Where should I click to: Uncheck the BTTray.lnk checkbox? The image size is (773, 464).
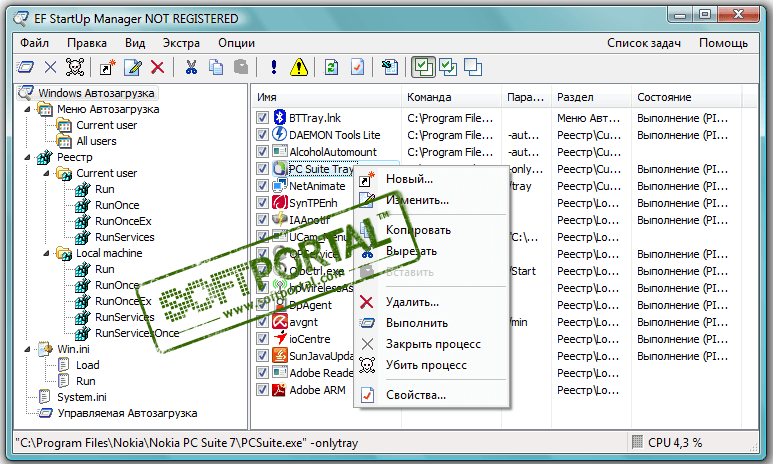[262, 118]
